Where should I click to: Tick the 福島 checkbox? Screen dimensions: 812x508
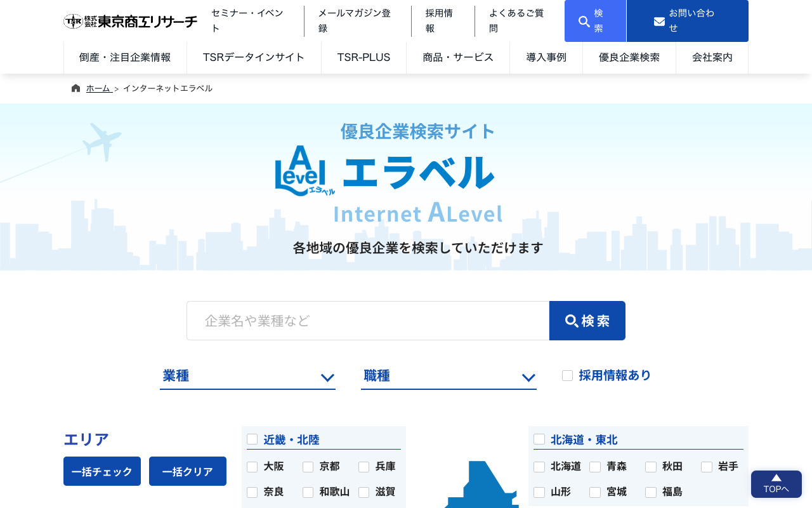[651, 492]
